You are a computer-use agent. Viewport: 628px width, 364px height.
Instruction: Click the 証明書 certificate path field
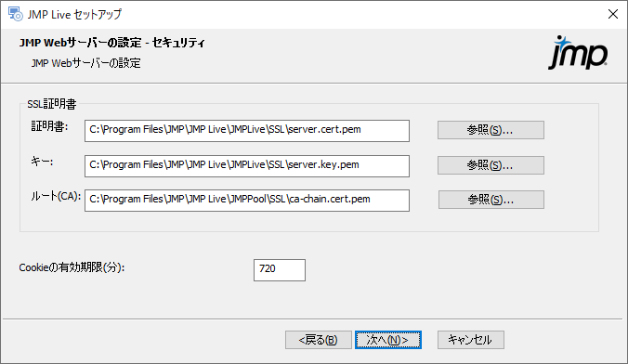tap(247, 131)
